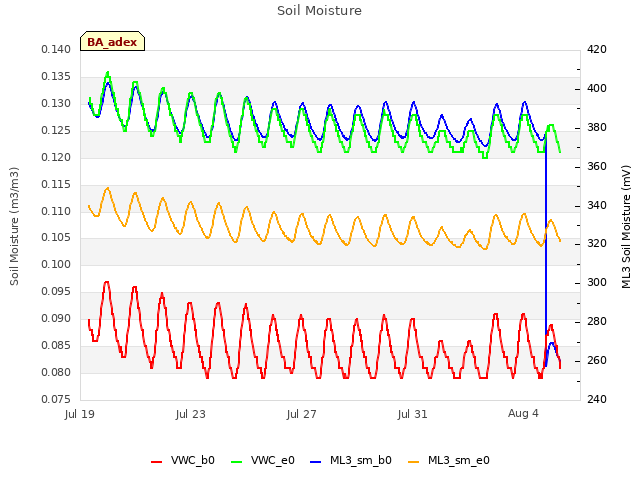Click the 240 right axis value
640x480 pixels.
[x=597, y=399]
